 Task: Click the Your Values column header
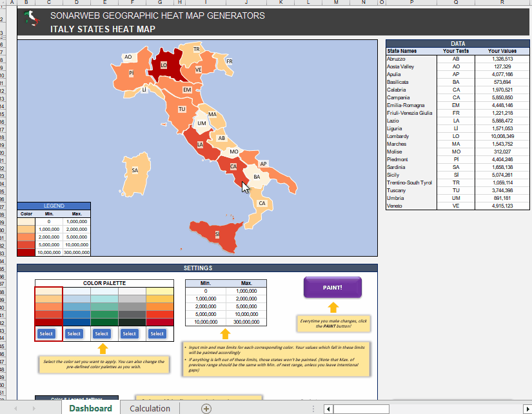coord(502,51)
